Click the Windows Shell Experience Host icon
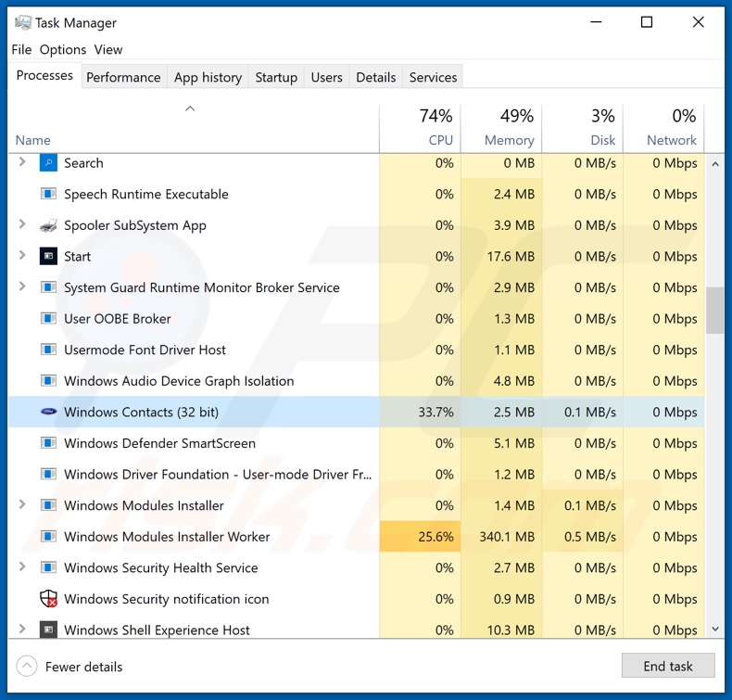This screenshot has width=732, height=700. click(x=48, y=630)
